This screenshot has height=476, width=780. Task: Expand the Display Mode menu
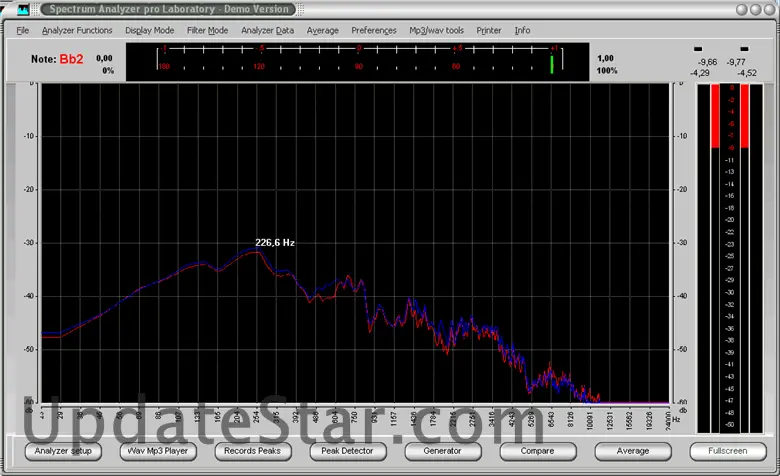149,31
